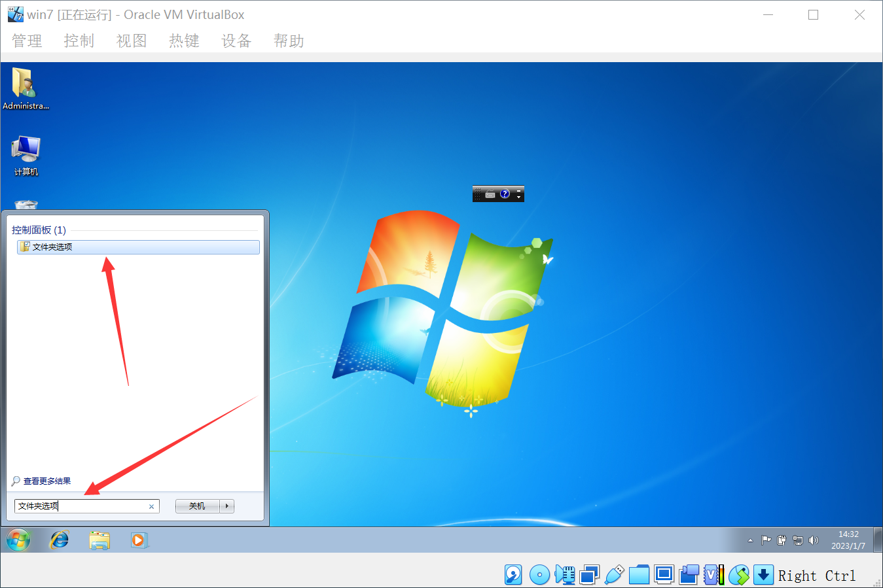Click the language bar minimize button
883x588 pixels.
pyautogui.click(x=519, y=190)
